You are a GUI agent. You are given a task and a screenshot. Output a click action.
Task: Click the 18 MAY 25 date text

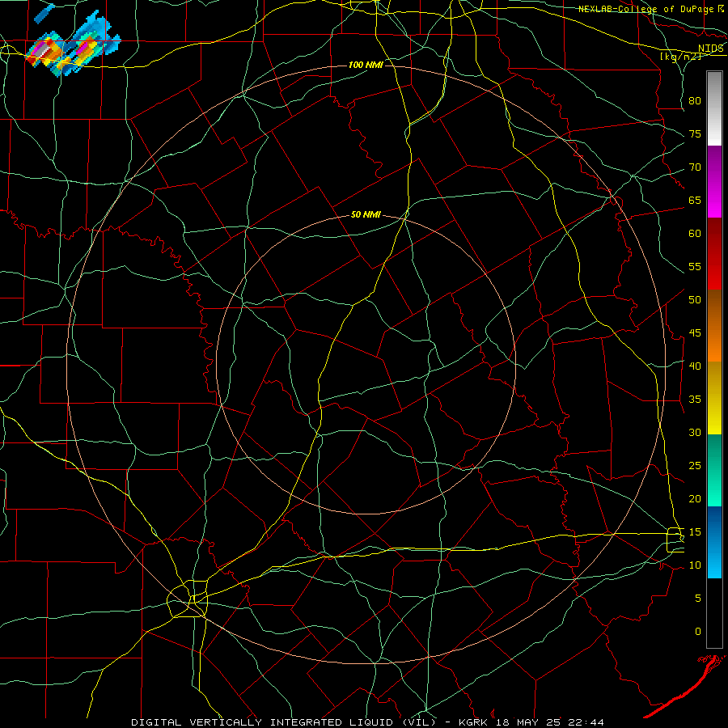coord(527,722)
